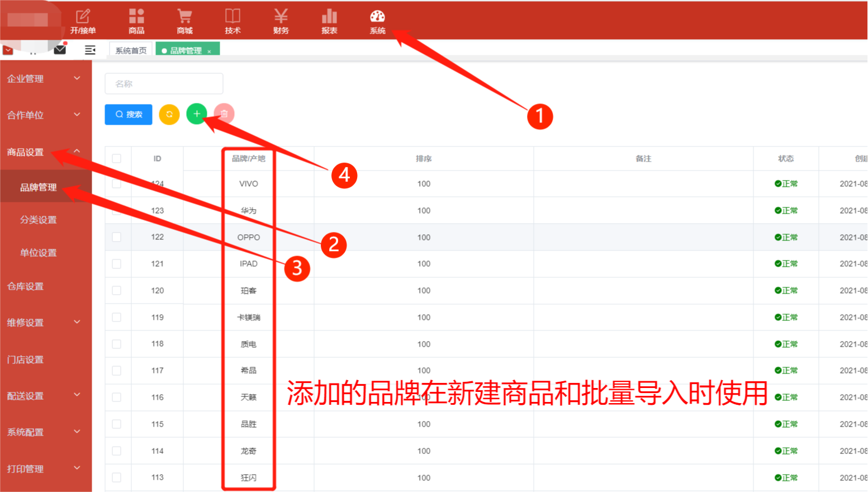Click the 品牌/产地 column header
This screenshot has height=492, width=868.
[x=249, y=159]
